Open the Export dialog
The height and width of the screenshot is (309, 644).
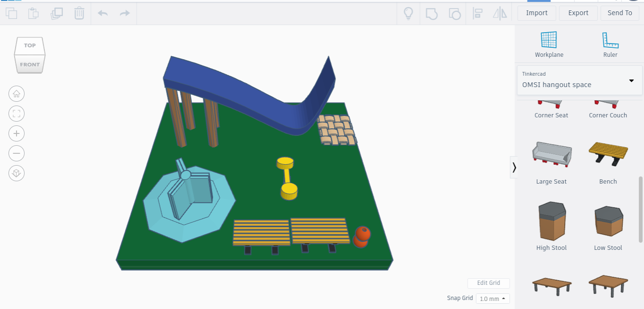(578, 13)
